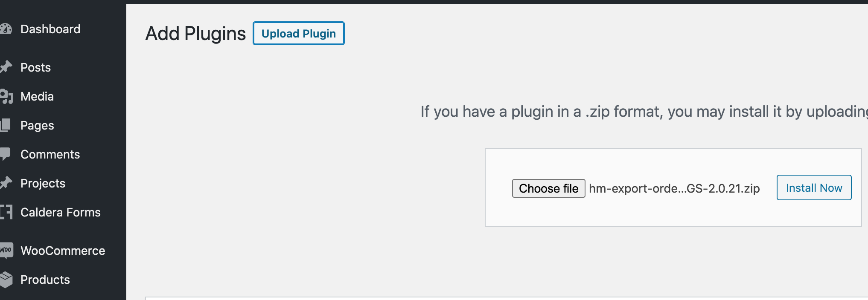Click the Pages stacked-sheets icon

point(6,125)
